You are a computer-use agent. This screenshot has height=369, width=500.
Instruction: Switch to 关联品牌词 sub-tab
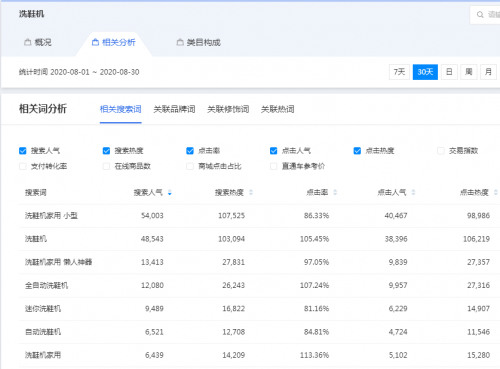point(174,109)
